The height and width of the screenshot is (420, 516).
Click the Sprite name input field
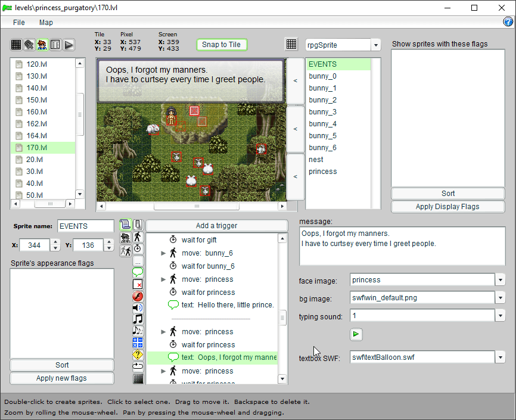tap(85, 226)
